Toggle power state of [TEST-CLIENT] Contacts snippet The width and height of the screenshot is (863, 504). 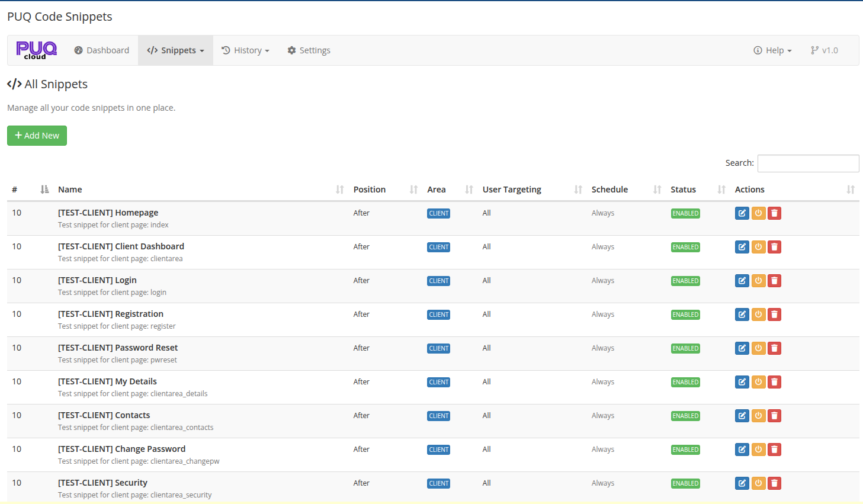tap(758, 415)
